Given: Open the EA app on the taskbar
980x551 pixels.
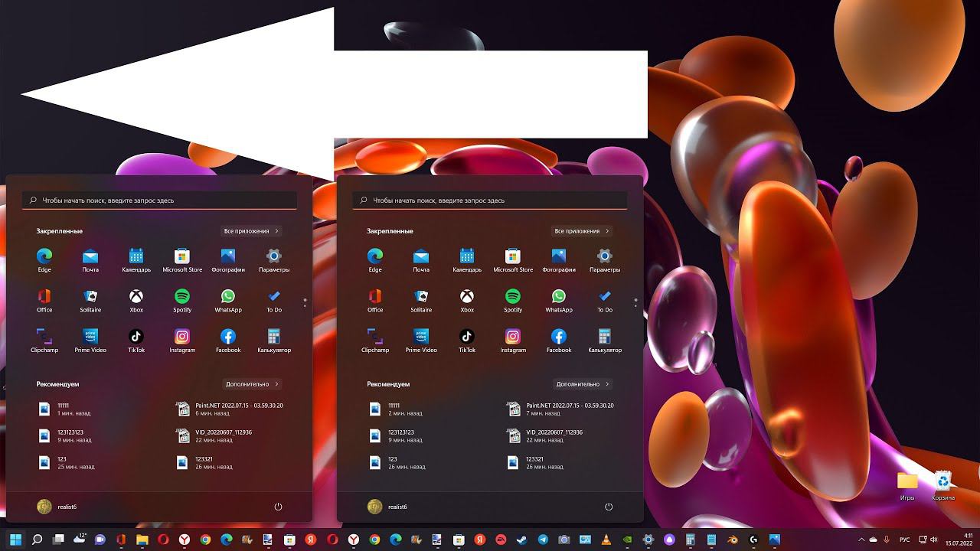Looking at the screenshot, I should [501, 540].
